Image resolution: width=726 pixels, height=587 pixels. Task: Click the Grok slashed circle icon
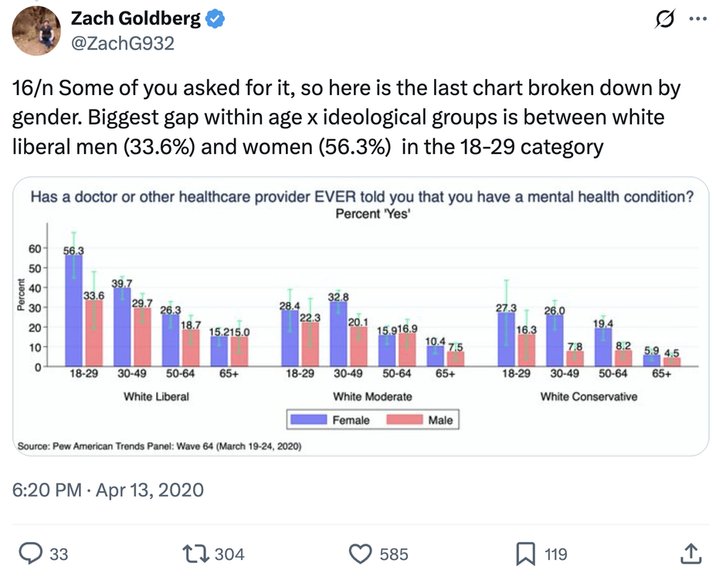(x=665, y=19)
